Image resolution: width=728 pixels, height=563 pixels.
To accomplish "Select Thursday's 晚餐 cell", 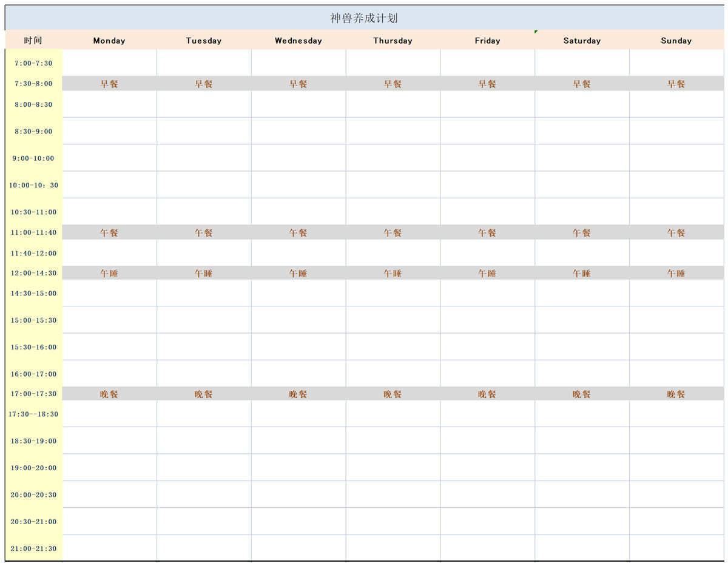I will click(x=393, y=394).
